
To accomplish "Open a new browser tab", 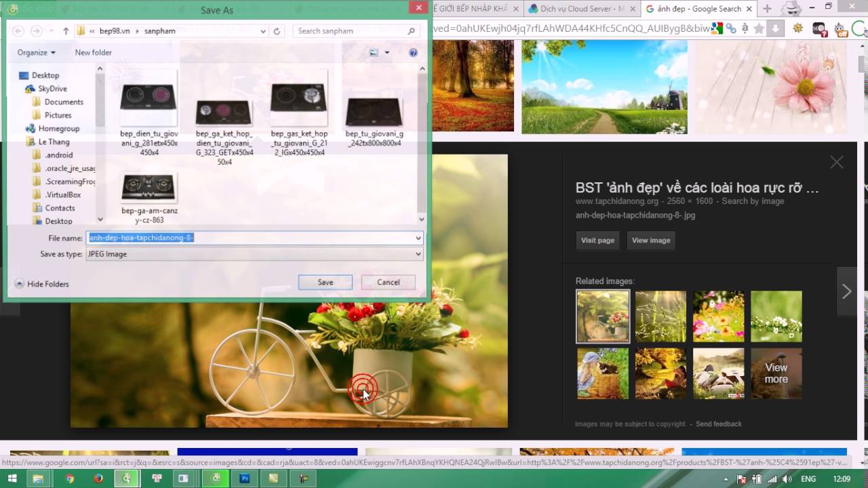I will (x=767, y=9).
